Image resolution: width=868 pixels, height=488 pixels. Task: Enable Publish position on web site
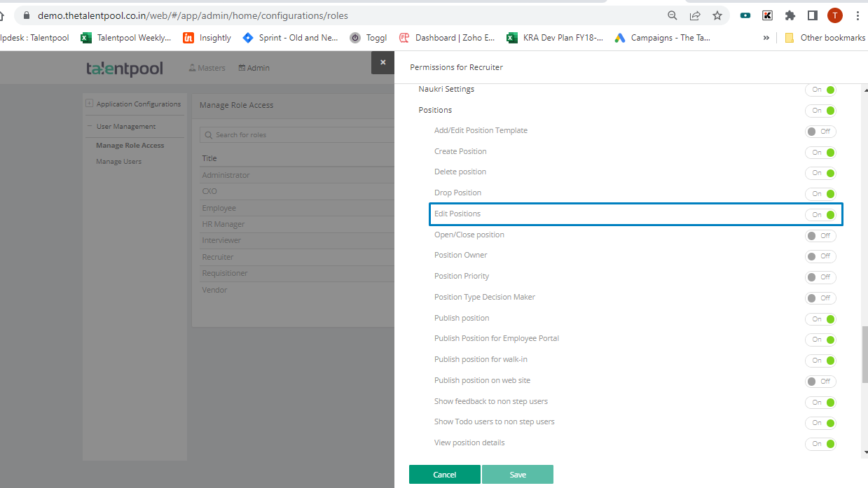click(820, 381)
